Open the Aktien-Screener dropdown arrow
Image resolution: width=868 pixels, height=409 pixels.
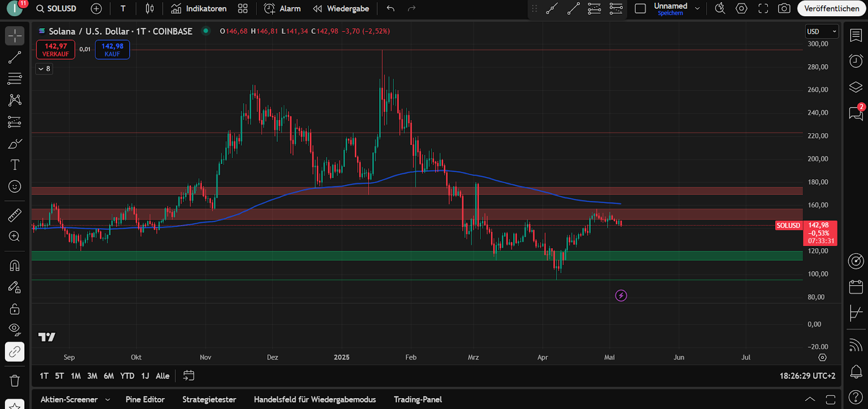click(x=107, y=400)
